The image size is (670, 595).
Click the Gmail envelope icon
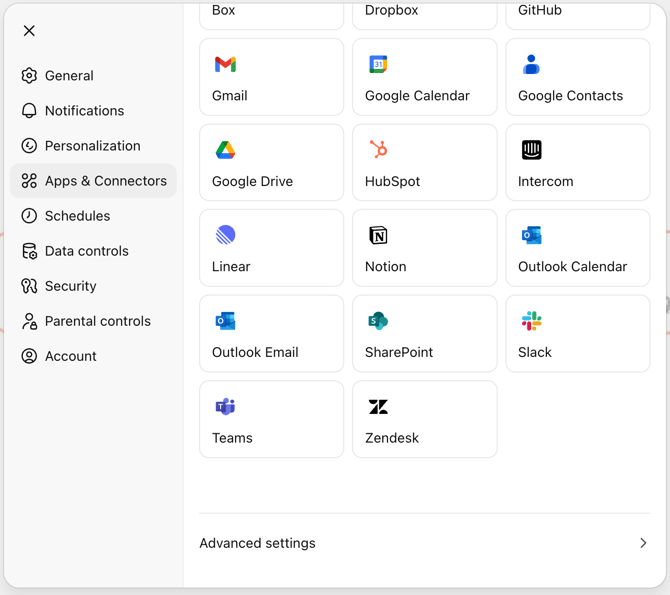click(x=225, y=65)
